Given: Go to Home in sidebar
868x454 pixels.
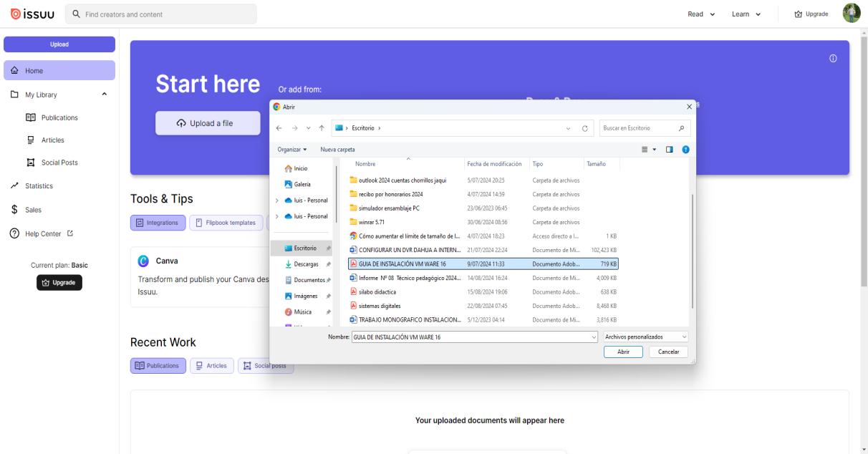Looking at the screenshot, I should pyautogui.click(x=59, y=70).
